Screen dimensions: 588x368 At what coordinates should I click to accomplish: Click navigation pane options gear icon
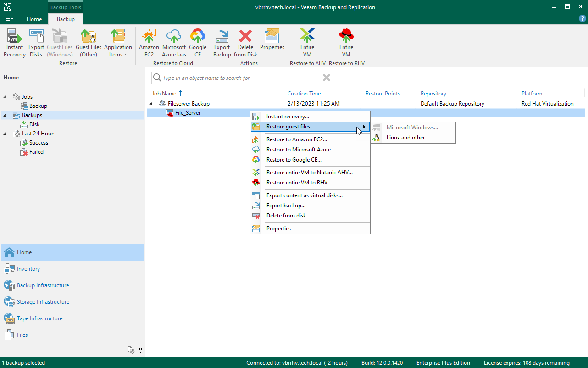[x=132, y=350]
